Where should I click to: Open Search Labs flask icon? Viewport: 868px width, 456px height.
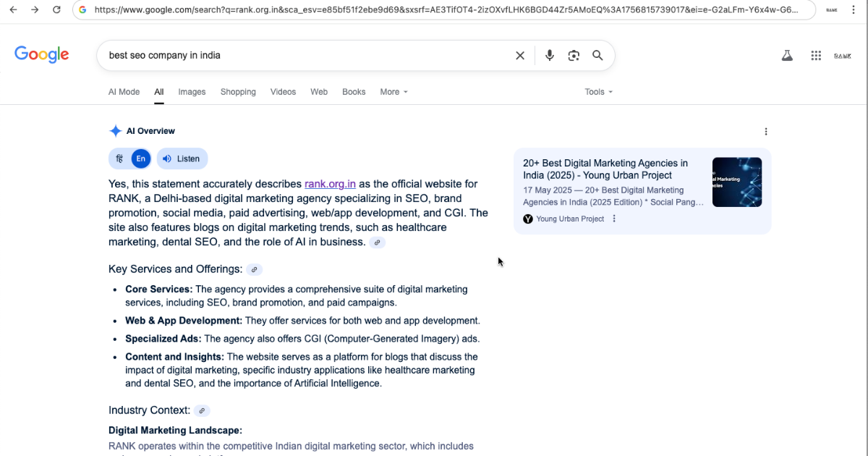tap(787, 56)
